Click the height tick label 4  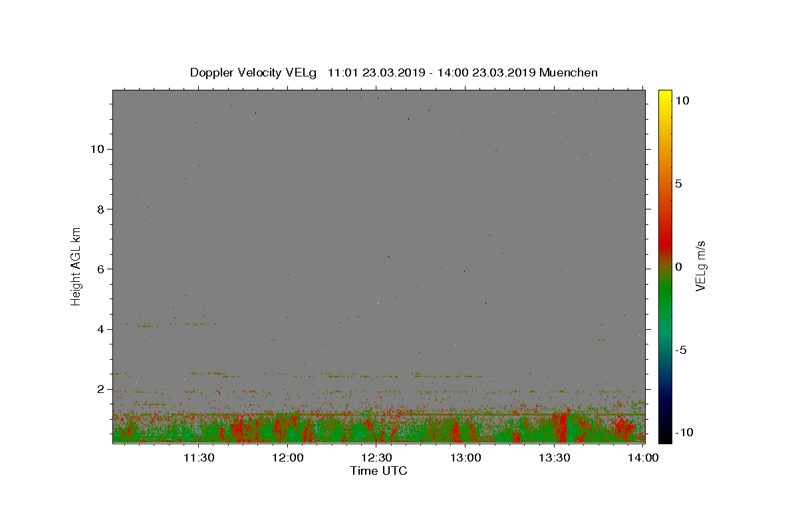click(100, 329)
